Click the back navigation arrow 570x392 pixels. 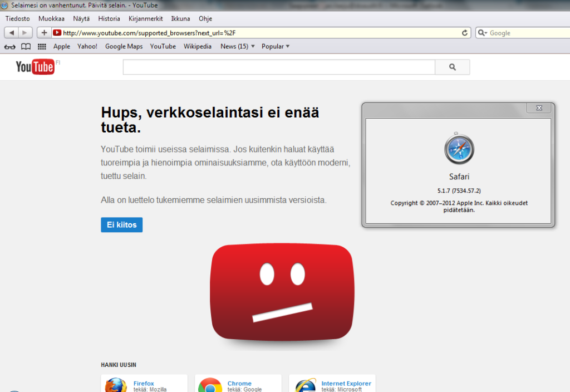12,32
